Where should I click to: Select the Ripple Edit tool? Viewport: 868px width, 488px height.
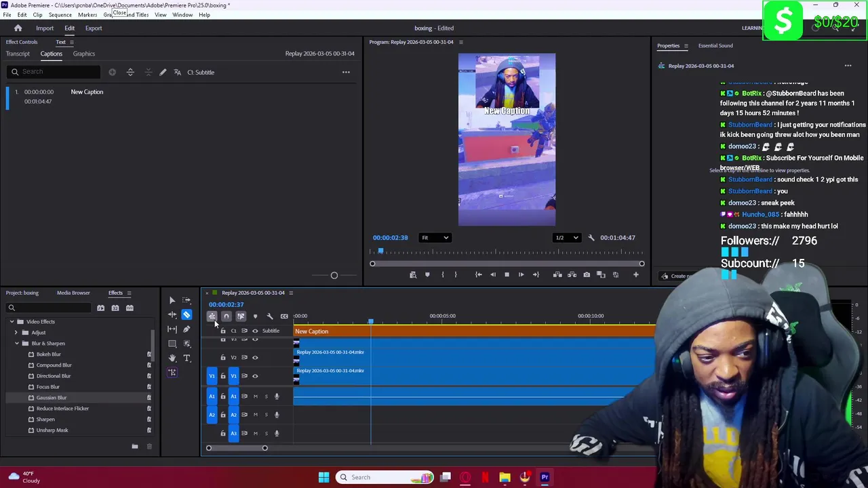(x=172, y=314)
